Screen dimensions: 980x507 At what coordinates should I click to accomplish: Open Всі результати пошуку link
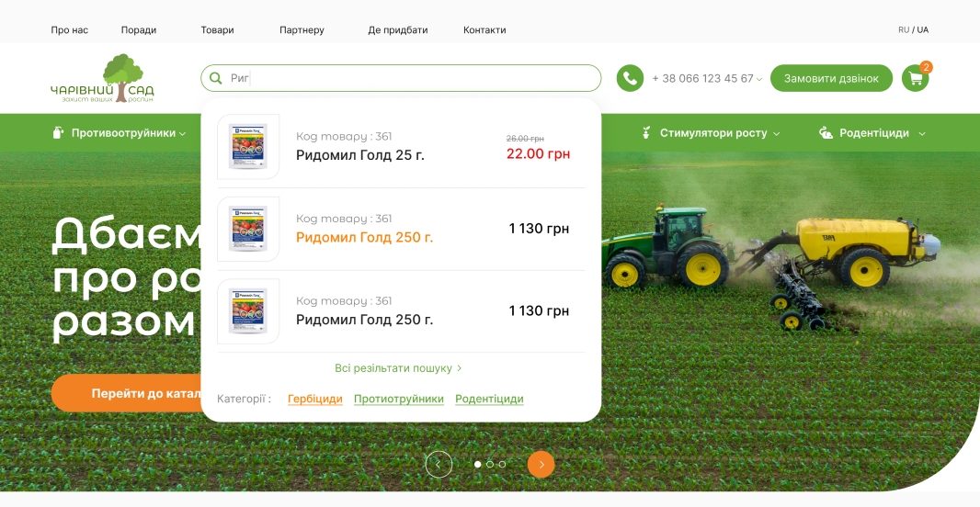point(398,367)
